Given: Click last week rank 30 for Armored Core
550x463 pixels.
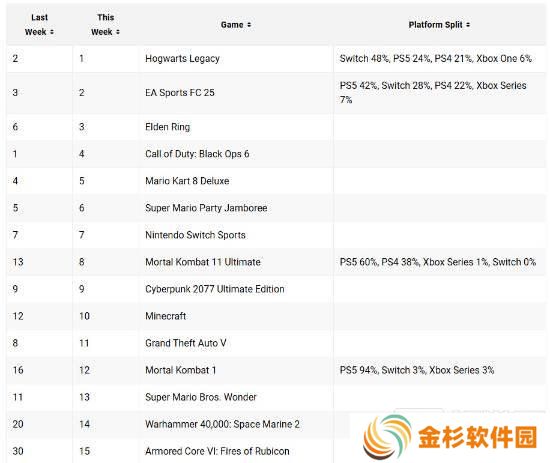Looking at the screenshot, I should [18, 451].
